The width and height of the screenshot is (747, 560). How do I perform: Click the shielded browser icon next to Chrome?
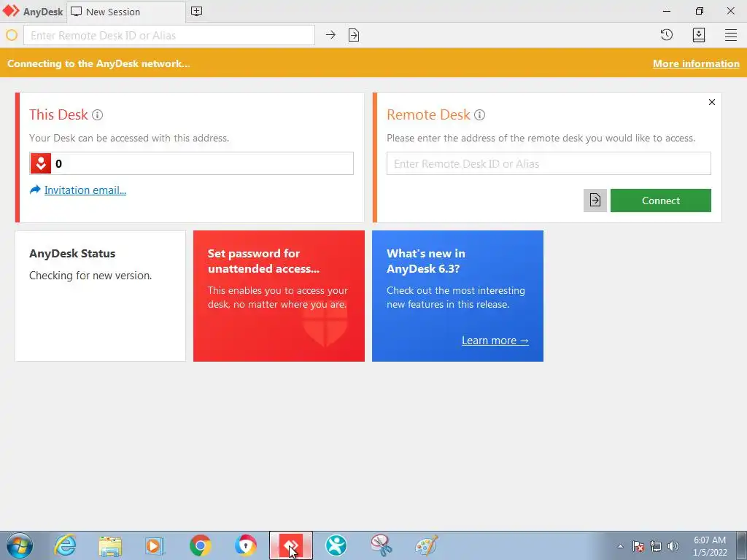[245, 545]
